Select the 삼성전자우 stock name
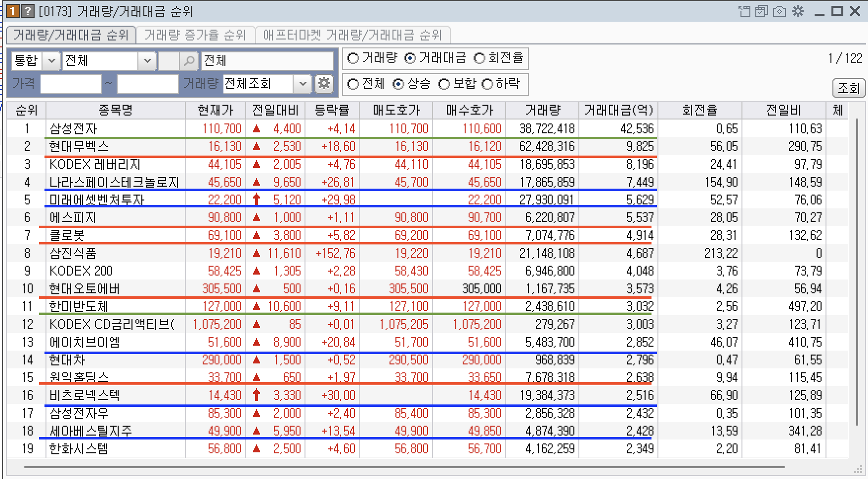 click(x=79, y=413)
